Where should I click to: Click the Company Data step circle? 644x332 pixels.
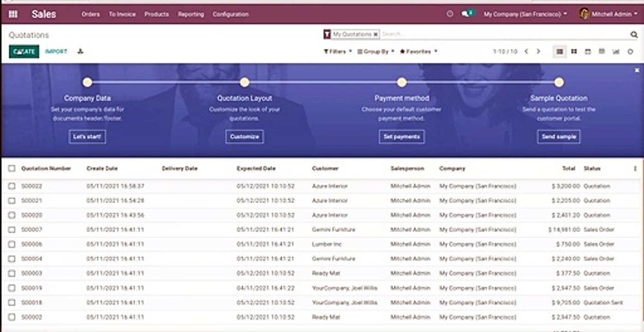[x=87, y=83]
